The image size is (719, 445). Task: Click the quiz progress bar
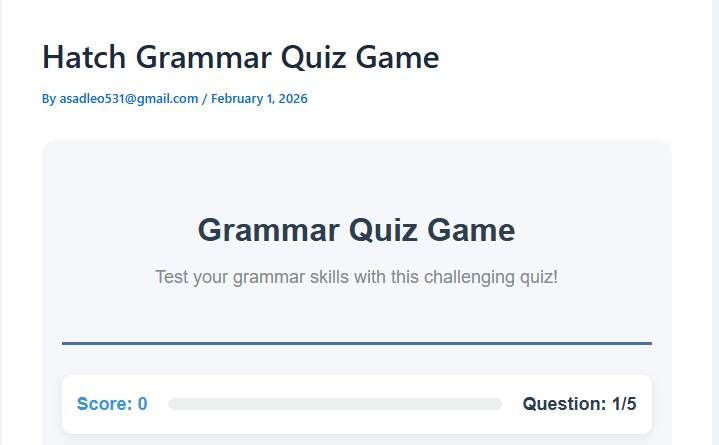(x=334, y=404)
